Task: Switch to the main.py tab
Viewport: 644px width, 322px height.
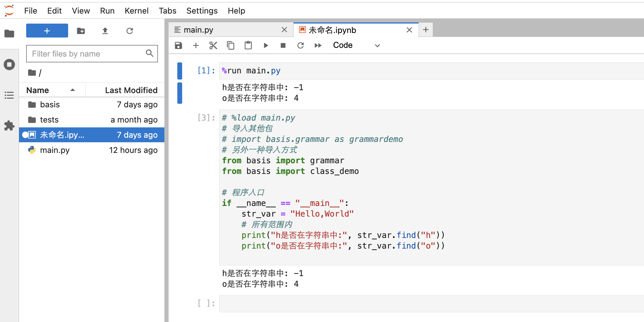Action: click(x=198, y=30)
